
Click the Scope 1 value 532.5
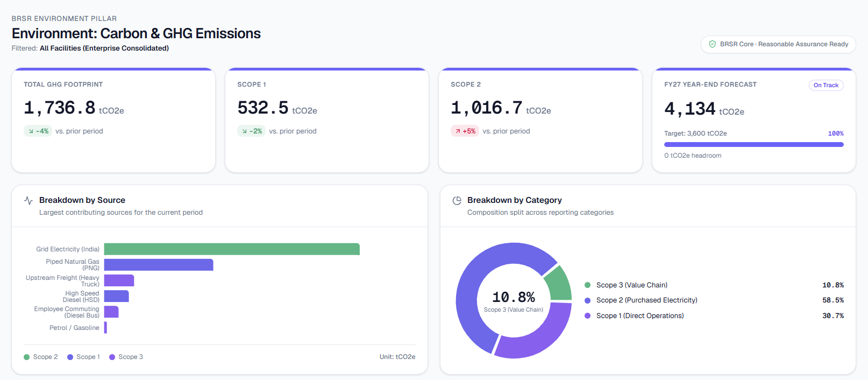pyautogui.click(x=263, y=108)
